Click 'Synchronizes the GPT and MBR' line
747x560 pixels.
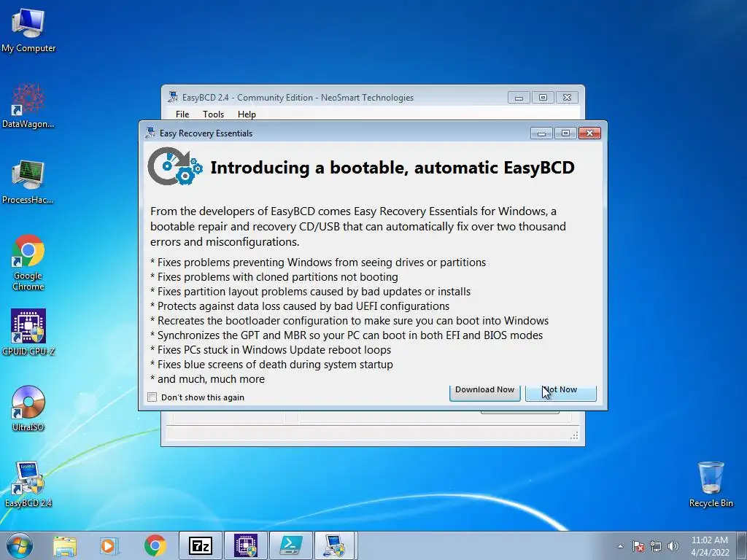(x=347, y=335)
